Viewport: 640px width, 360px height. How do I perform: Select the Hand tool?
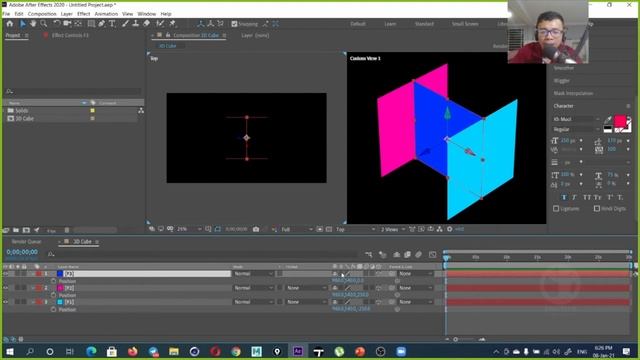(33, 24)
